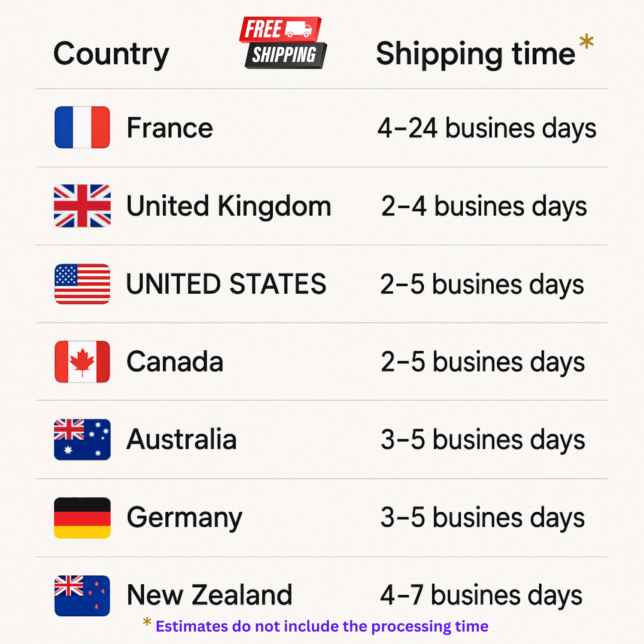Click the Canada flag icon
Viewport: 644px width, 644px height.
[82, 361]
